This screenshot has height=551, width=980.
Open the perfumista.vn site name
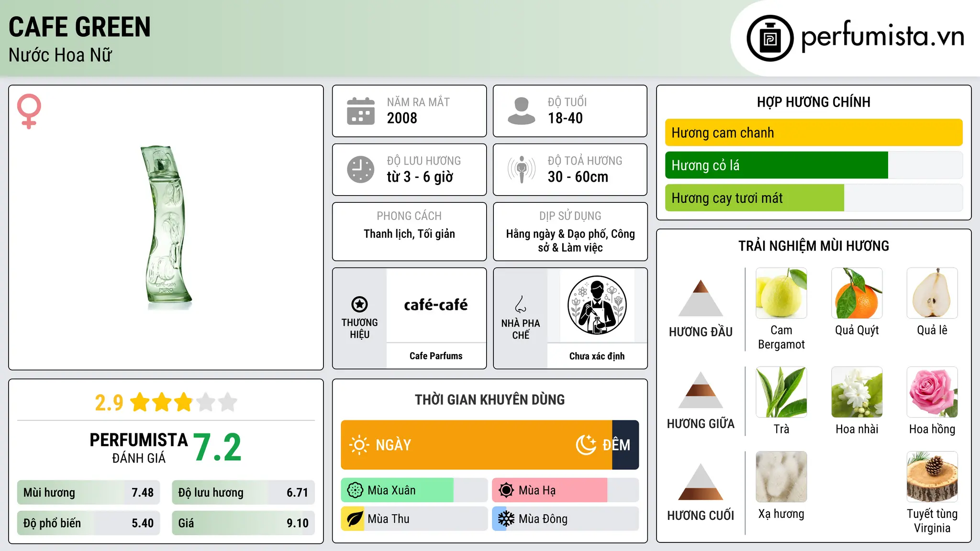coord(883,36)
